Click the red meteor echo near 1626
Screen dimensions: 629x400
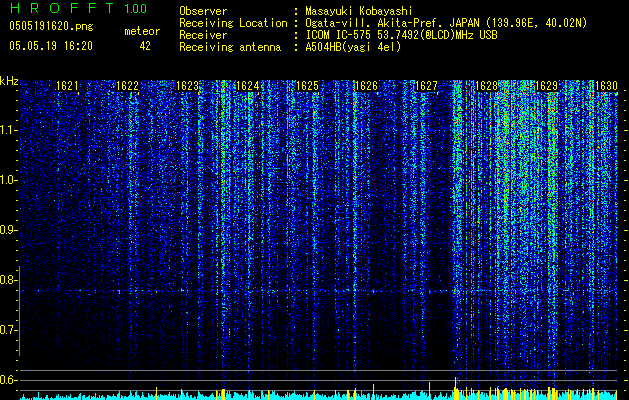coord(373,290)
